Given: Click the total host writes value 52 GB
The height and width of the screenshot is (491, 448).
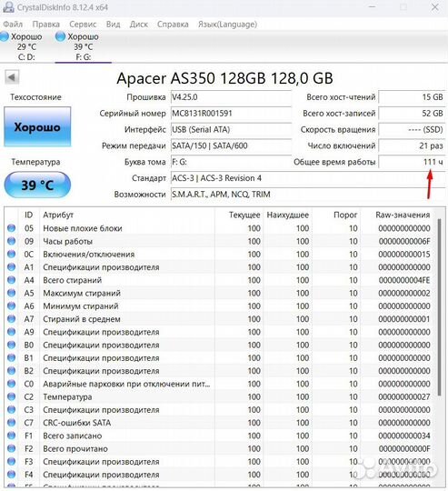Looking at the screenshot, I should (412, 114).
